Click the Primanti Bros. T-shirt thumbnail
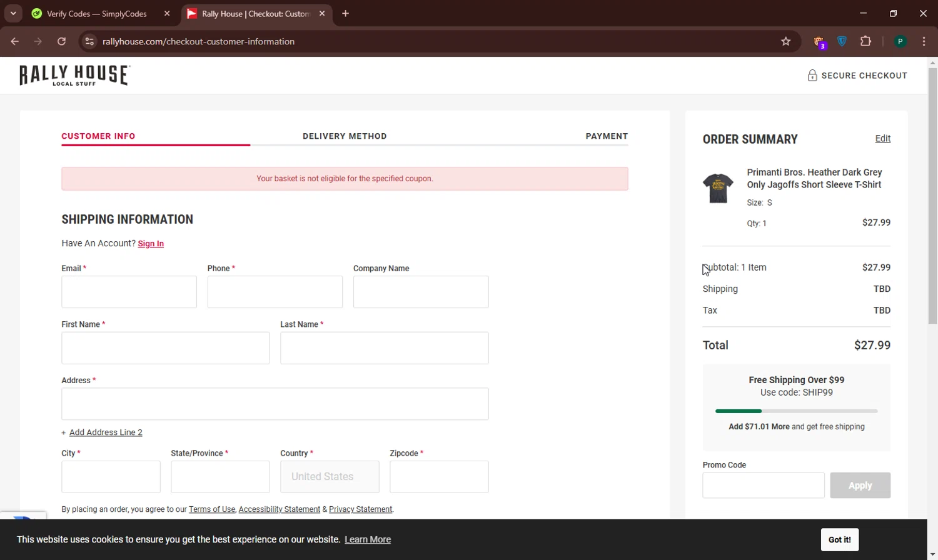 pyautogui.click(x=718, y=188)
